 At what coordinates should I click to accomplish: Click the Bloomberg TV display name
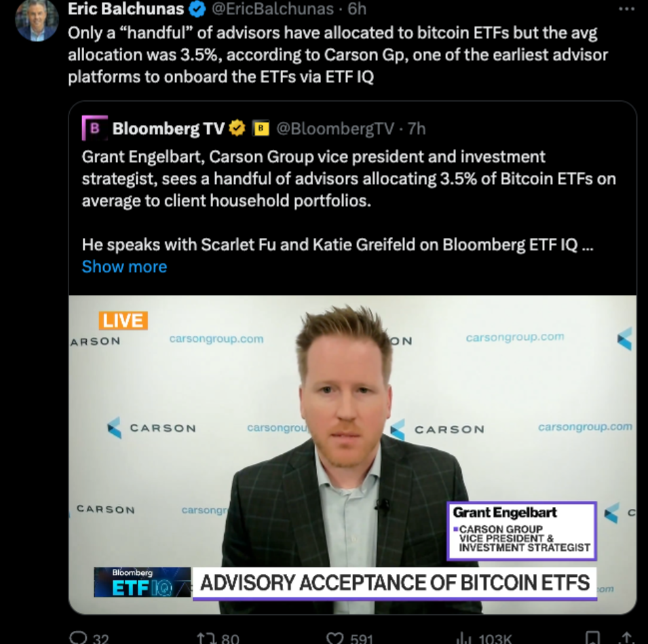tap(168, 128)
